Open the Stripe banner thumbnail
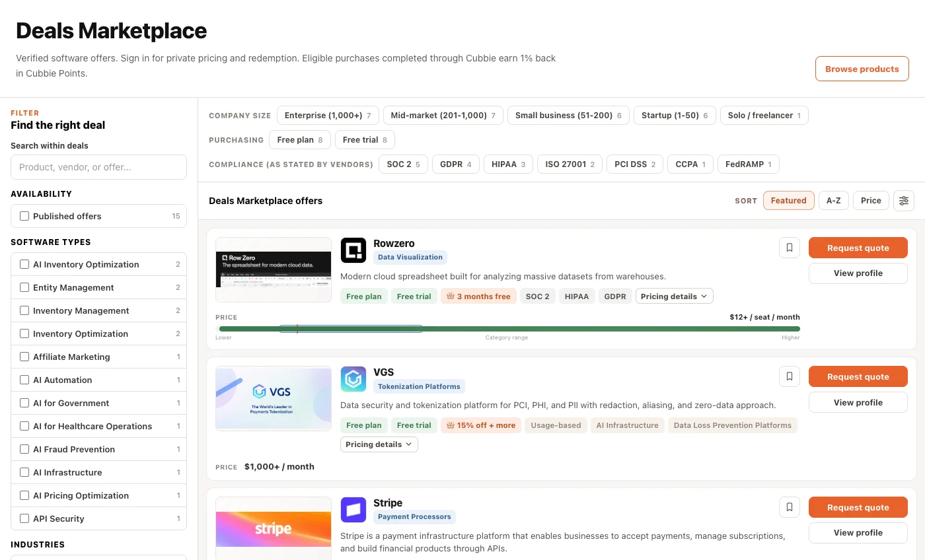This screenshot has width=925, height=560. click(x=274, y=528)
